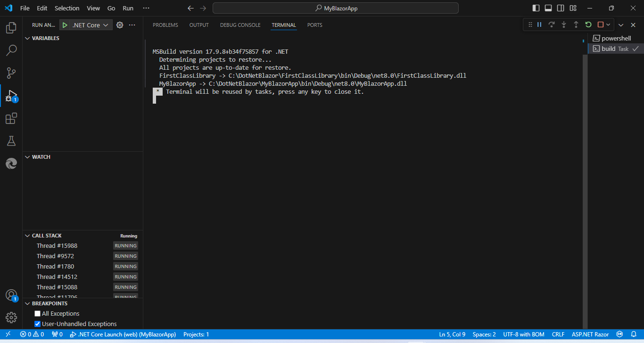Step Over in the debug toolbar
Viewport: 644px width, 343px height.
552,24
